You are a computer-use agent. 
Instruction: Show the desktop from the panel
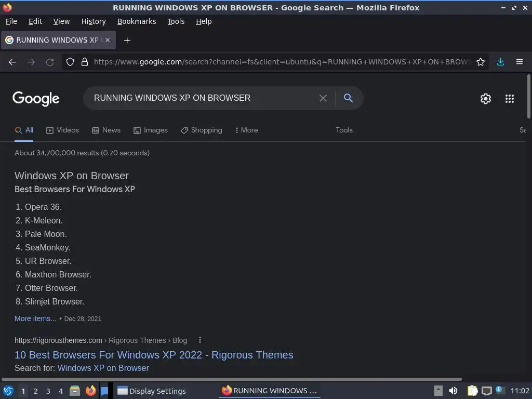(104, 391)
